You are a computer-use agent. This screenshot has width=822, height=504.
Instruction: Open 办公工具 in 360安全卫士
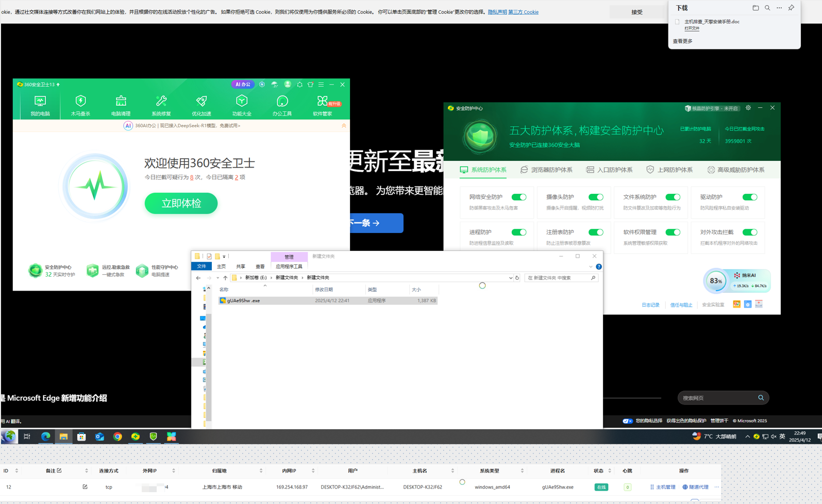(282, 106)
